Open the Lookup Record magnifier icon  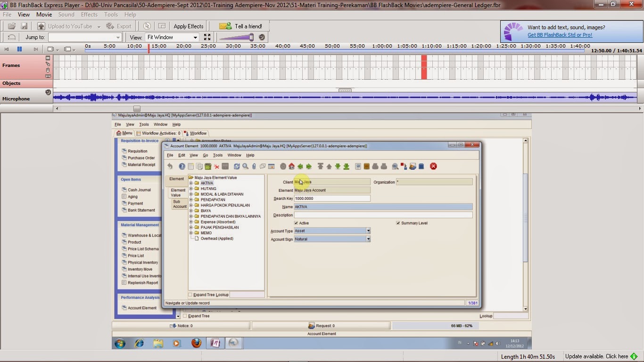click(245, 166)
